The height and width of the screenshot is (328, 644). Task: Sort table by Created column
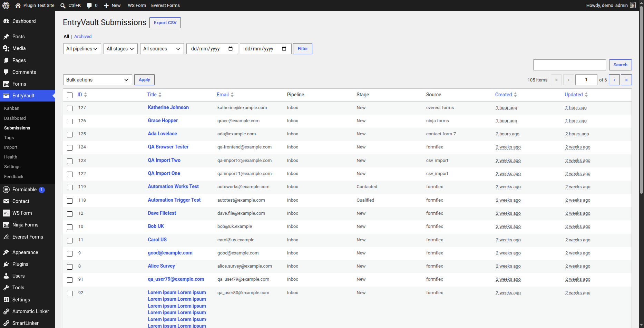click(x=506, y=95)
